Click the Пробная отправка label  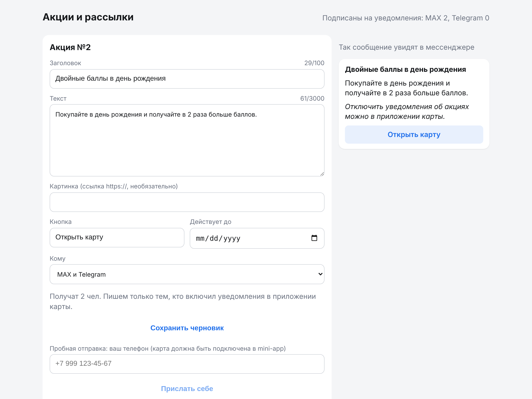click(x=168, y=348)
